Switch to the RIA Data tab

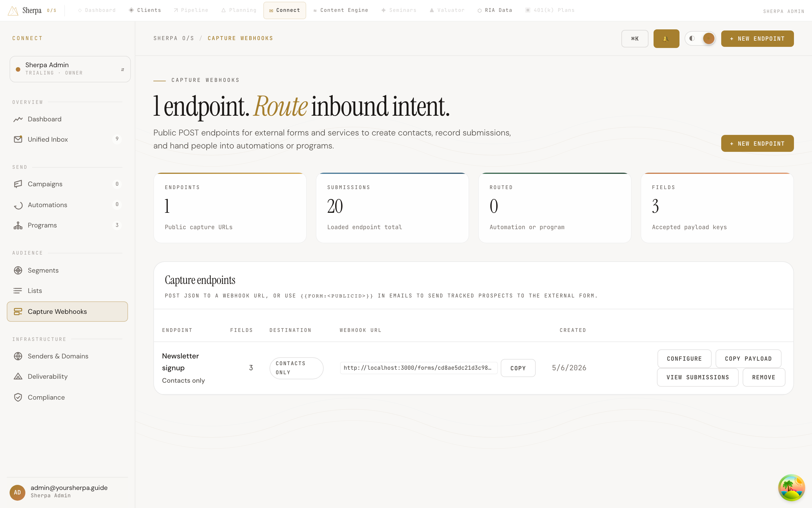coord(495,10)
